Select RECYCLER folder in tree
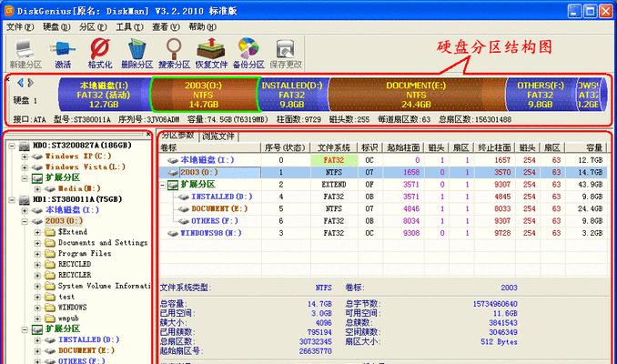617x364 pixels. coord(75,275)
